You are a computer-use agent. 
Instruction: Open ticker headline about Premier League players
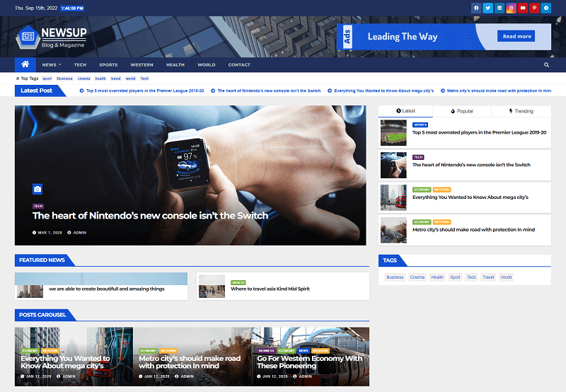[x=142, y=91]
